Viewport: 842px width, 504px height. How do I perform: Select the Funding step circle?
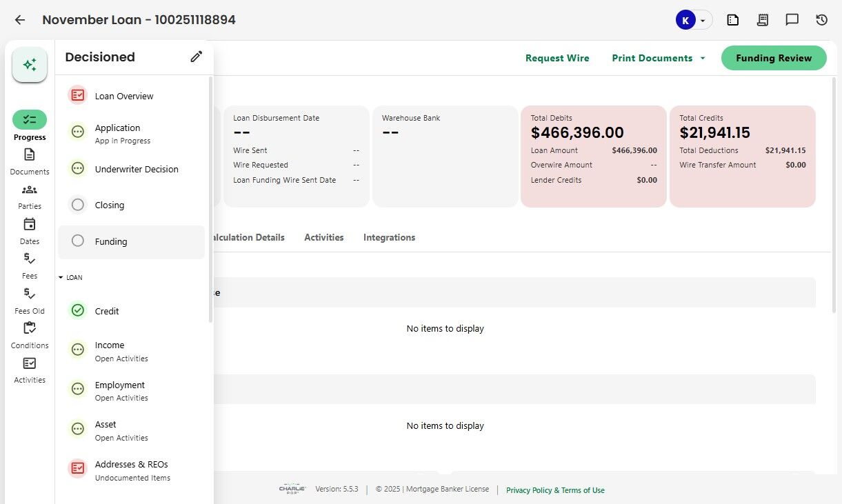pyautogui.click(x=78, y=241)
